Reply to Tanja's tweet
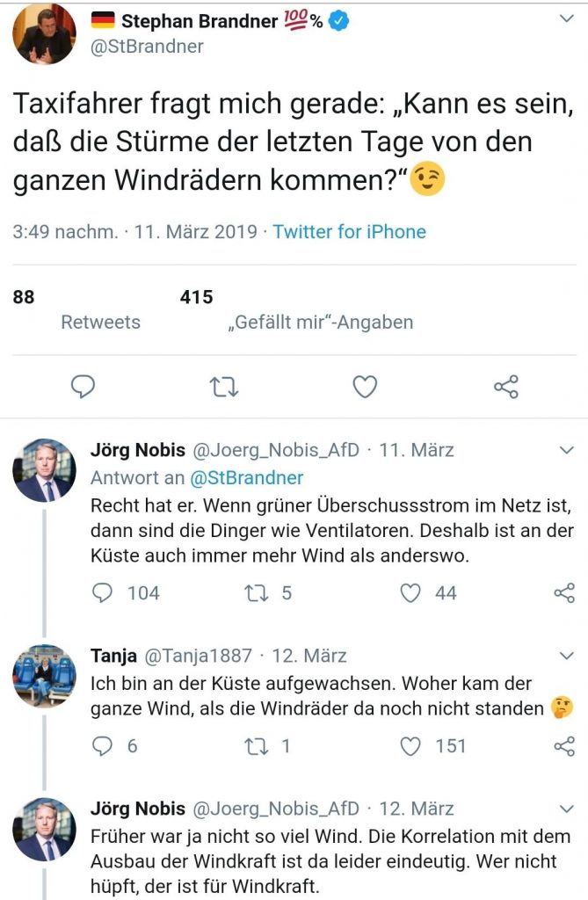588x900 pixels. tap(104, 746)
